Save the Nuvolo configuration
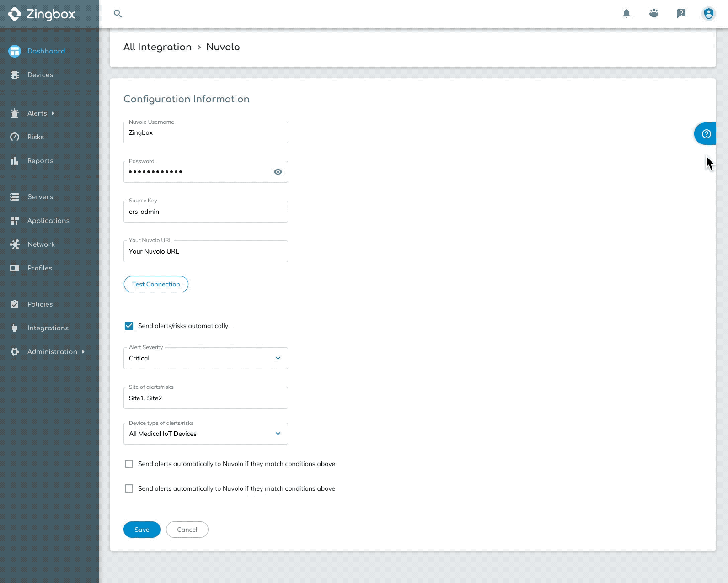 coord(142,530)
